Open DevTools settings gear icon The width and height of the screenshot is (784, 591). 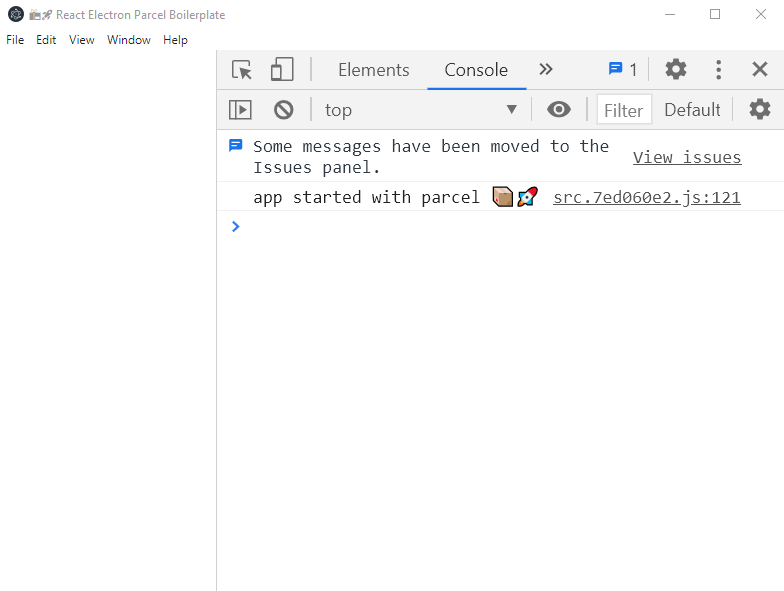point(676,70)
